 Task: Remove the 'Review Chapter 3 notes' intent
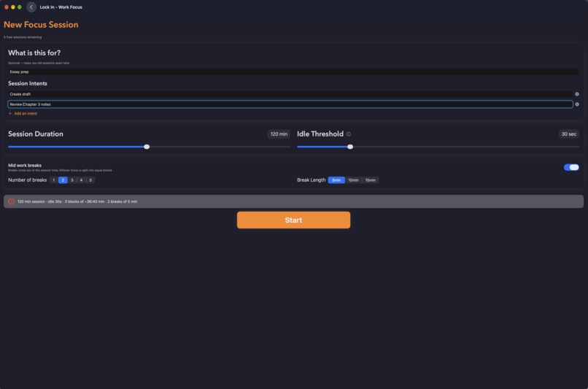pos(577,104)
